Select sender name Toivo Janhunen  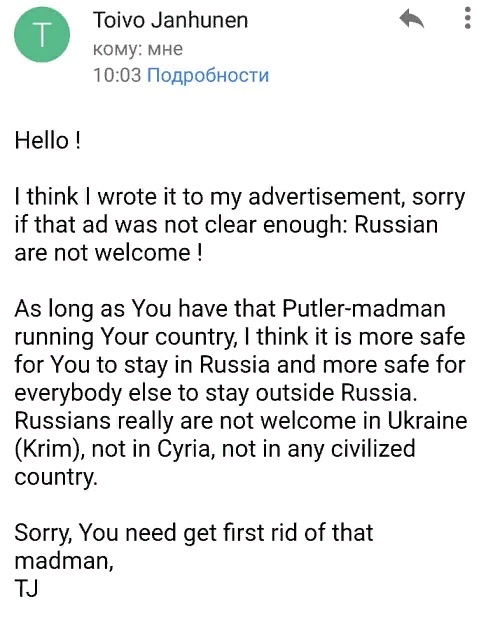point(170,20)
